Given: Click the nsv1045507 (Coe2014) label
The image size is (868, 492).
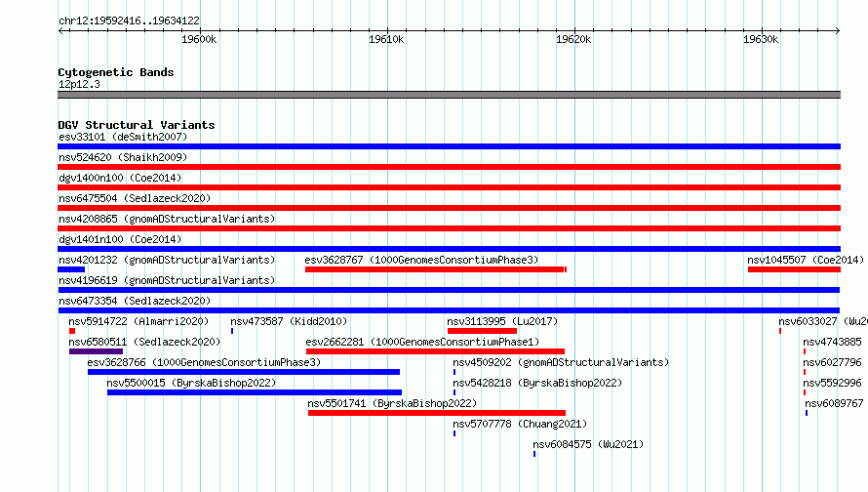Looking at the screenshot, I should coord(806,260).
